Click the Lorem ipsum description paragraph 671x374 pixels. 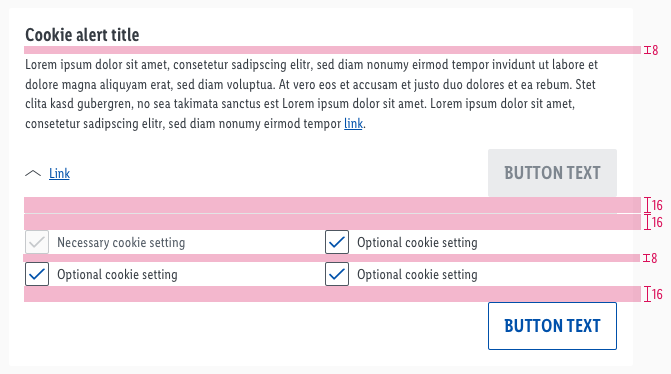312,94
